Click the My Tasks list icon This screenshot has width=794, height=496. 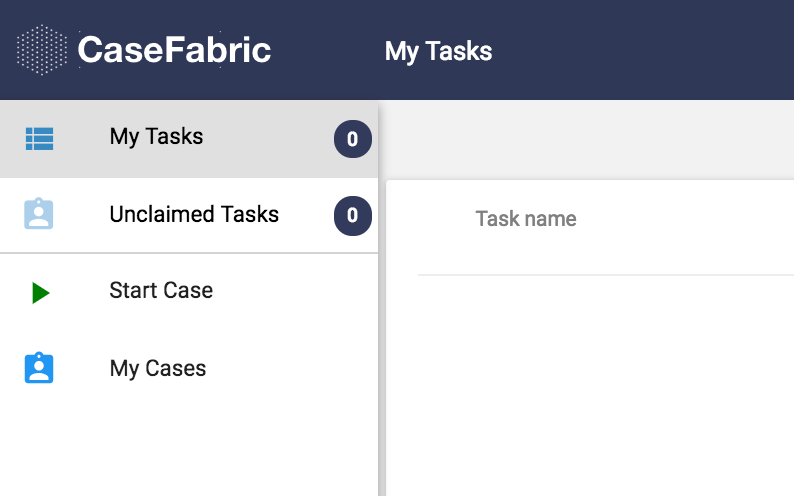point(39,139)
